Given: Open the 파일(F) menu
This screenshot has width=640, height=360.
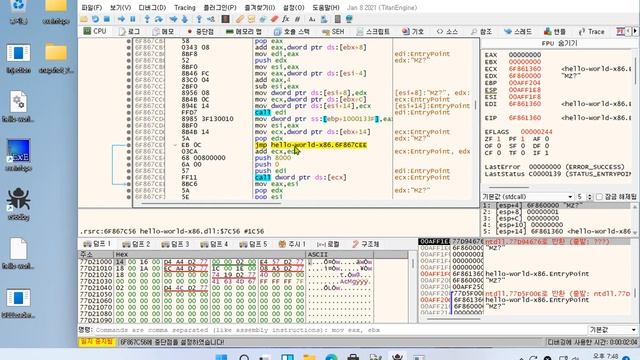Looking at the screenshot, I should coord(91,8).
